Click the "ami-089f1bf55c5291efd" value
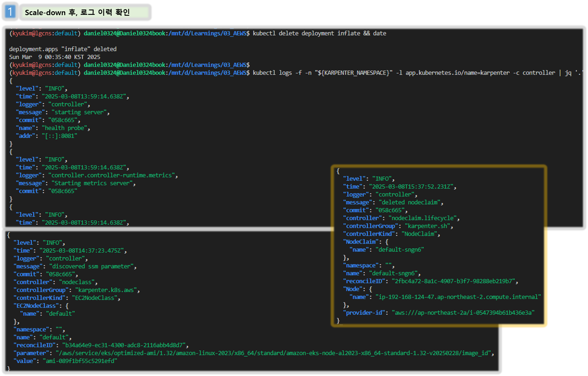 80,361
